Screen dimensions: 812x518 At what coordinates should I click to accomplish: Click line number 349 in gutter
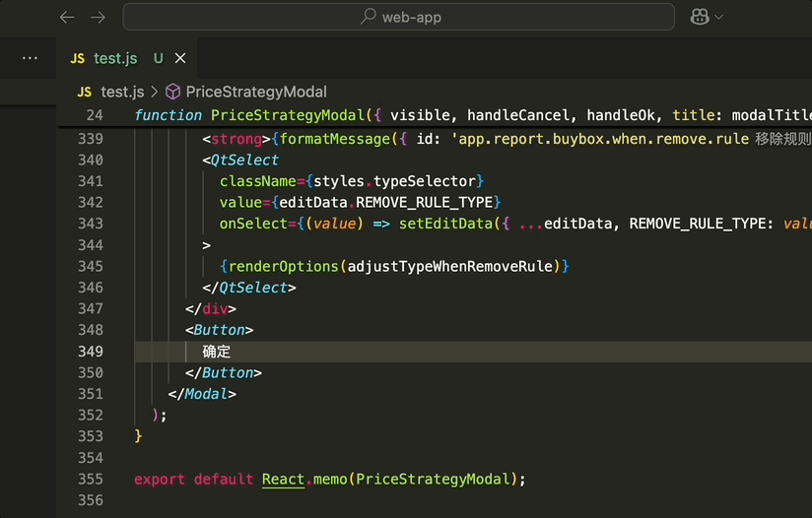[x=91, y=352]
